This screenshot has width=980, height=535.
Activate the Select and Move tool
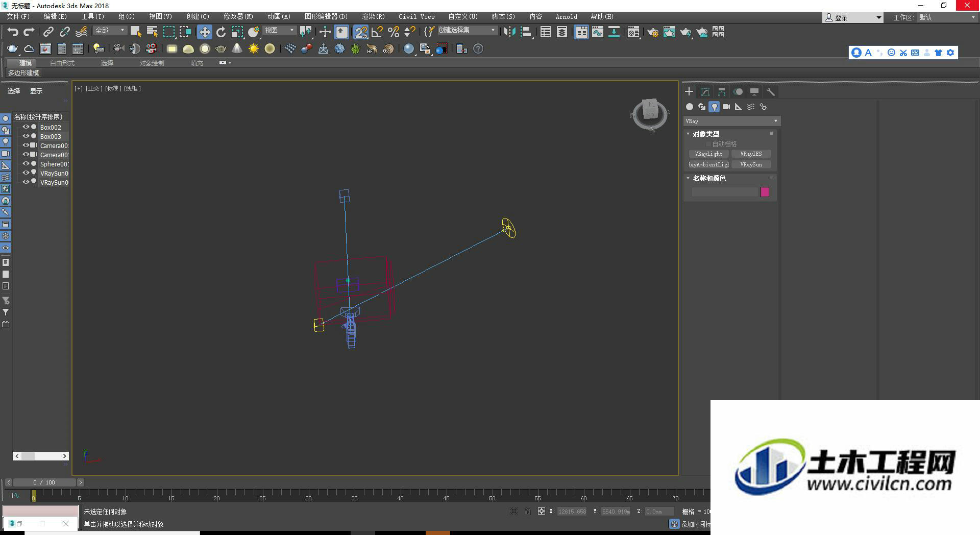click(204, 32)
